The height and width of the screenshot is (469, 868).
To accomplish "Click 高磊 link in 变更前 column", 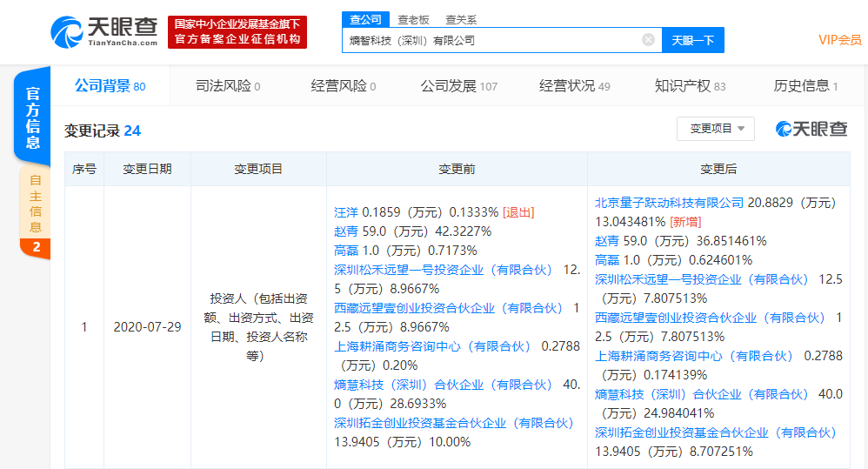I will click(x=346, y=251).
